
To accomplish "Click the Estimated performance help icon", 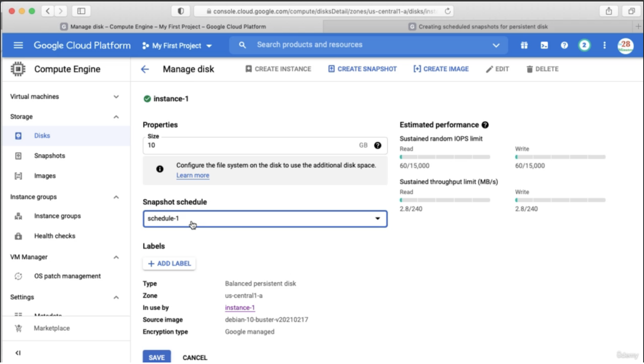I will pyautogui.click(x=485, y=125).
